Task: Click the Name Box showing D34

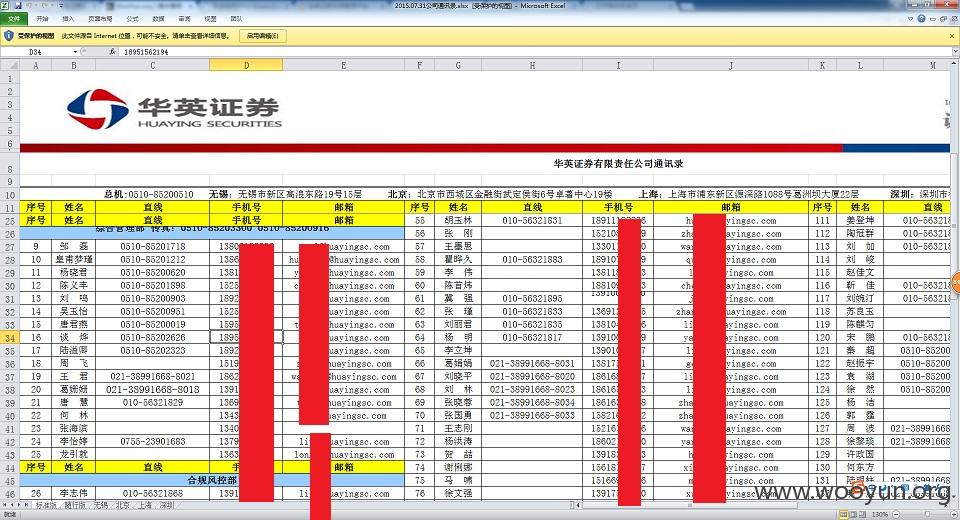Action: [x=37, y=52]
